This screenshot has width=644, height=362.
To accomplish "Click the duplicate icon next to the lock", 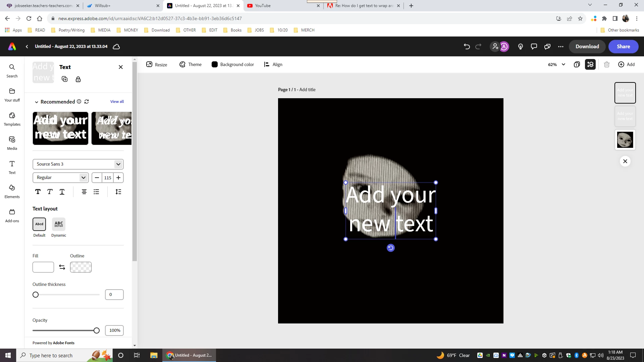I will (65, 79).
